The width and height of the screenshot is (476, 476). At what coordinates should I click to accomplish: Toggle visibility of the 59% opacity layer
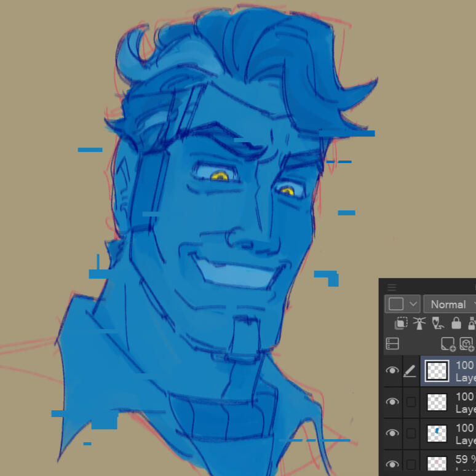coord(392,464)
